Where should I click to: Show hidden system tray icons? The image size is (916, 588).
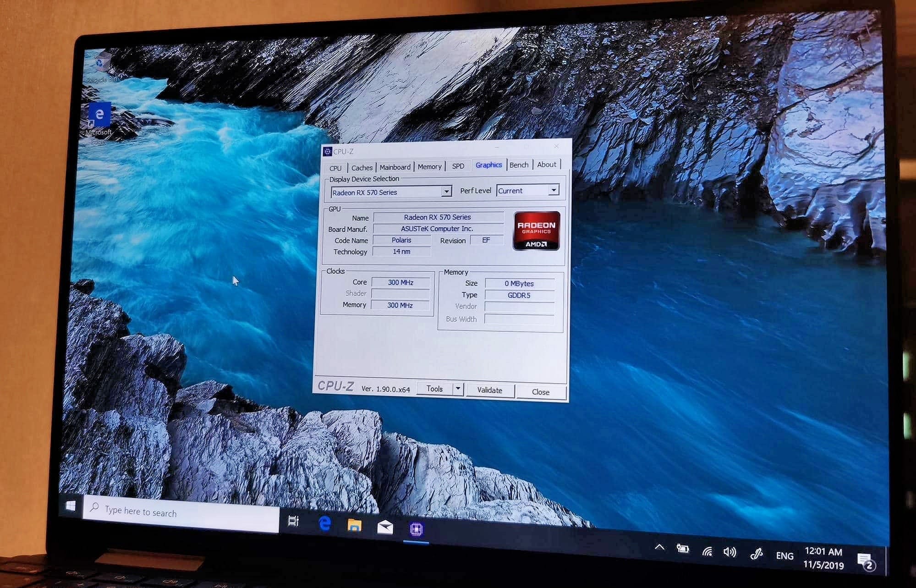tap(659, 547)
